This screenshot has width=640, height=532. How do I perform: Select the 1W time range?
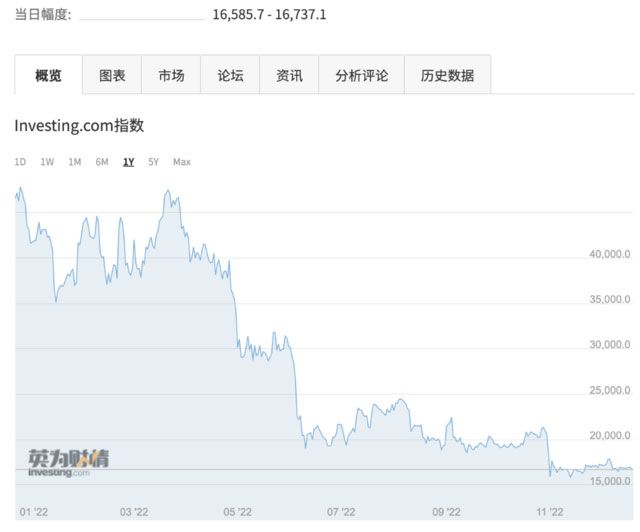coord(47,162)
